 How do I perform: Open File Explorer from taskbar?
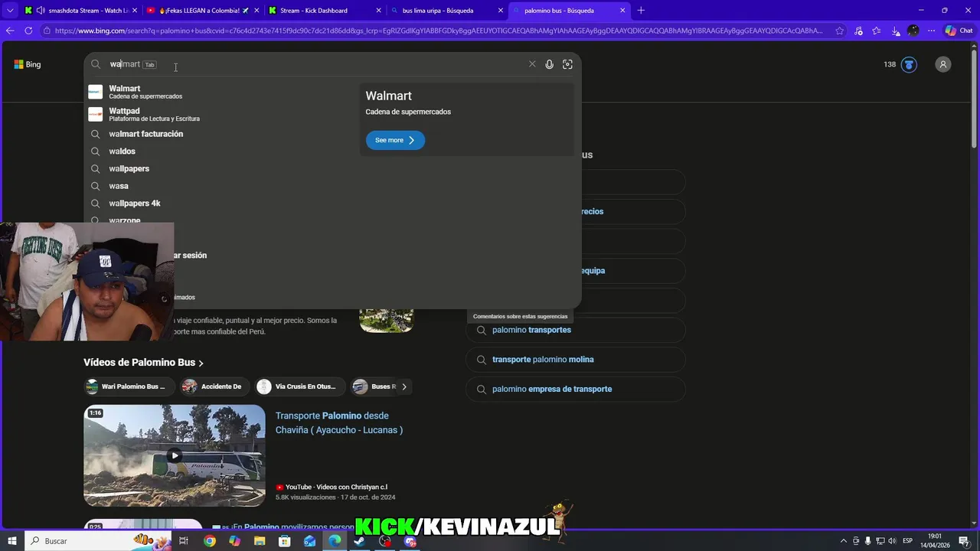coord(260,541)
